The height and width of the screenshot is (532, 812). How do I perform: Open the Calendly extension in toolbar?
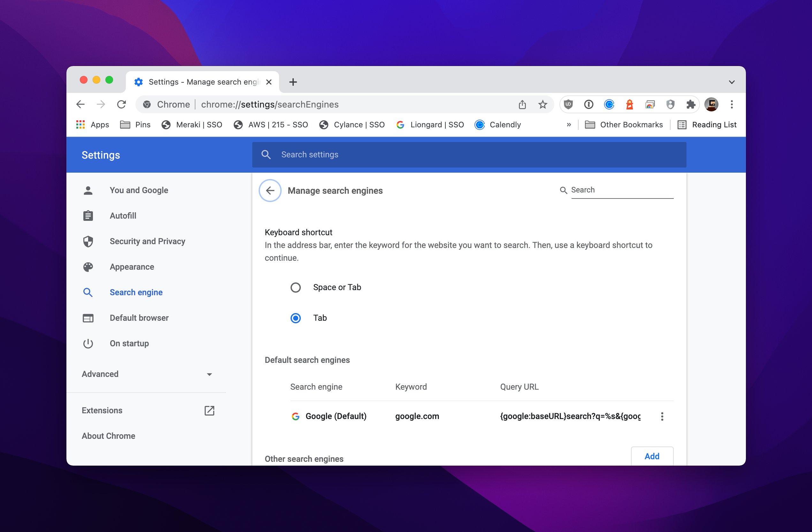[609, 104]
